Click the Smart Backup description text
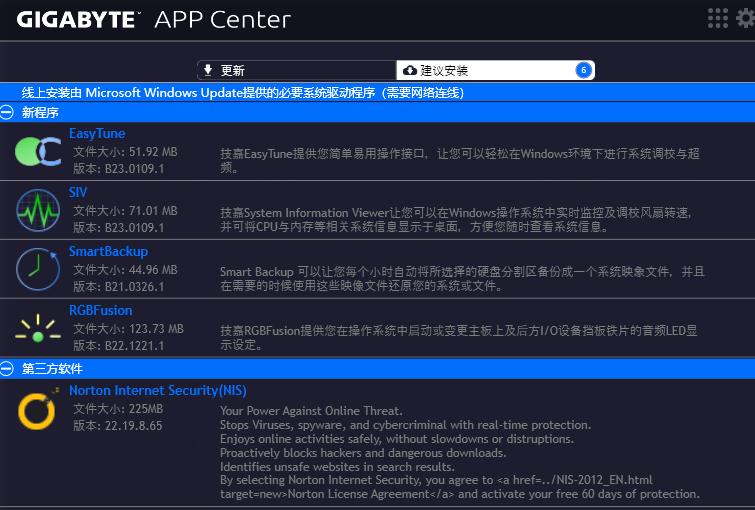Viewport: 755px width, 510px height. coord(462,278)
